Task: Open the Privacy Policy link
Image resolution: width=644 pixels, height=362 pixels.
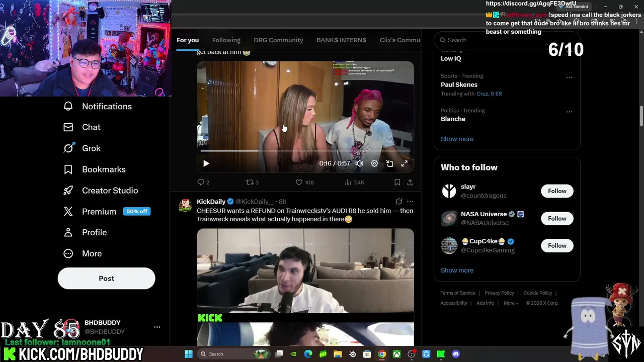Action: pyautogui.click(x=499, y=293)
